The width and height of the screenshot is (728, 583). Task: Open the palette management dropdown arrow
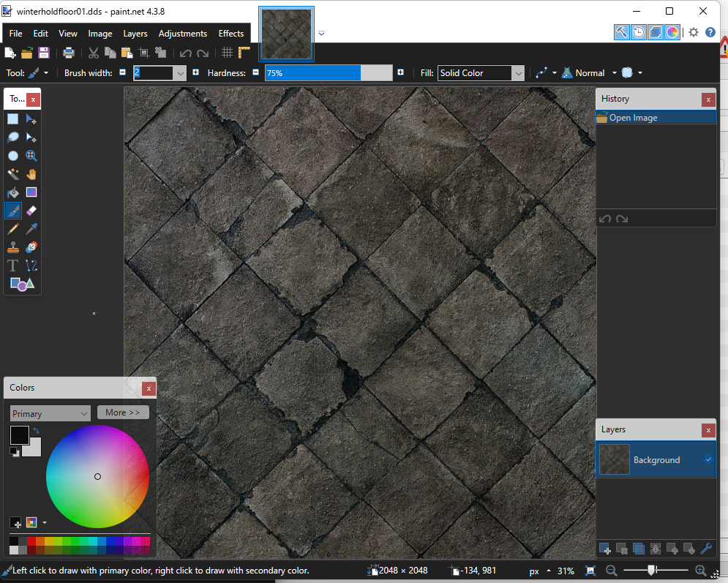(x=45, y=523)
